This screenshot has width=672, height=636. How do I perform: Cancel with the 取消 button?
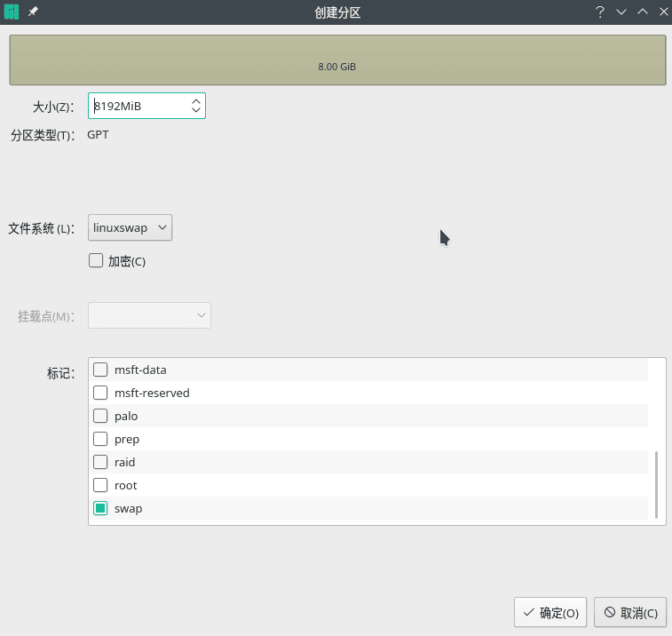tap(630, 612)
